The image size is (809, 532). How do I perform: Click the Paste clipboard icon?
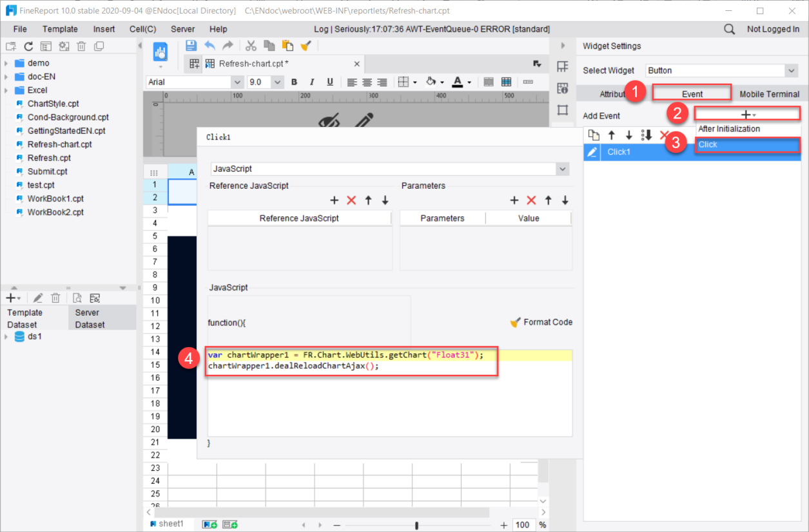288,45
